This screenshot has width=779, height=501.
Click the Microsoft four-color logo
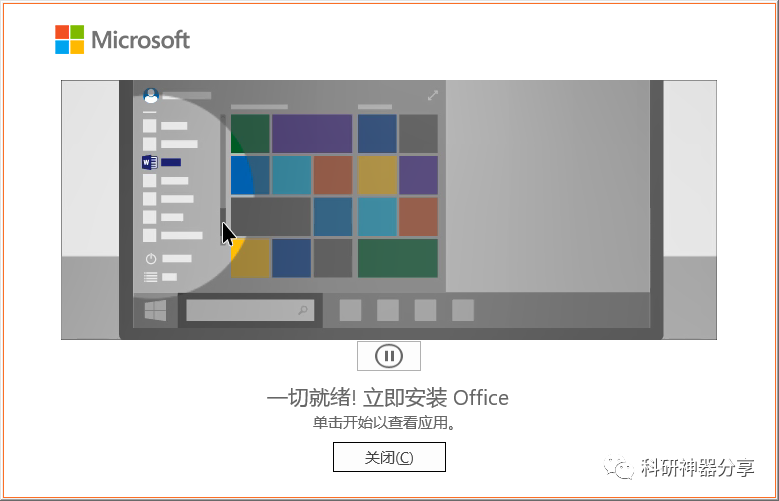[x=70, y=39]
